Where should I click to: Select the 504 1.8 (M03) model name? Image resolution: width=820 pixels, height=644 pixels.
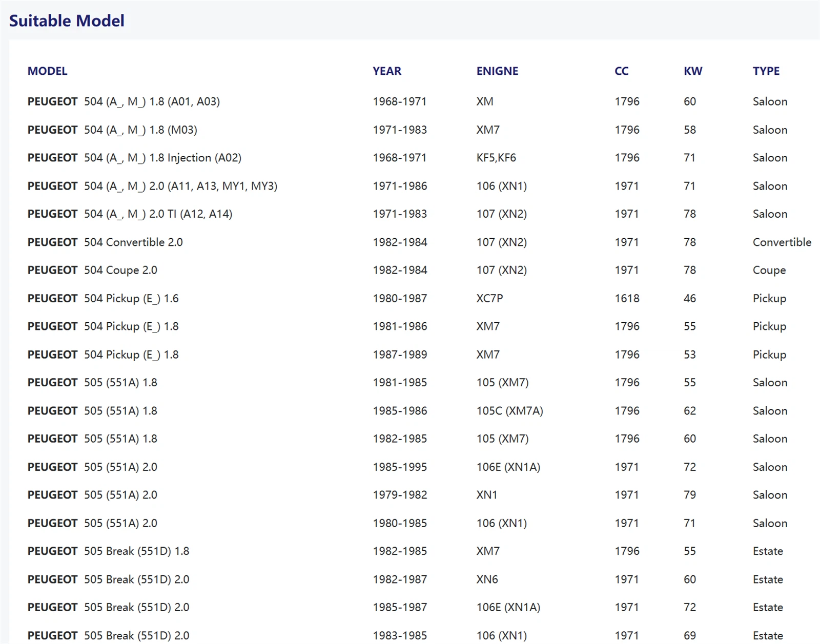[112, 130]
